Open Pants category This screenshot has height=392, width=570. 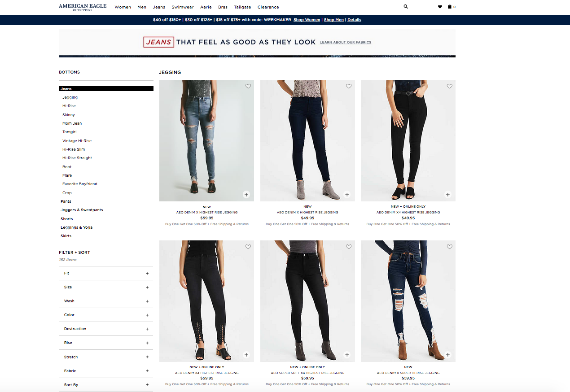tap(66, 201)
